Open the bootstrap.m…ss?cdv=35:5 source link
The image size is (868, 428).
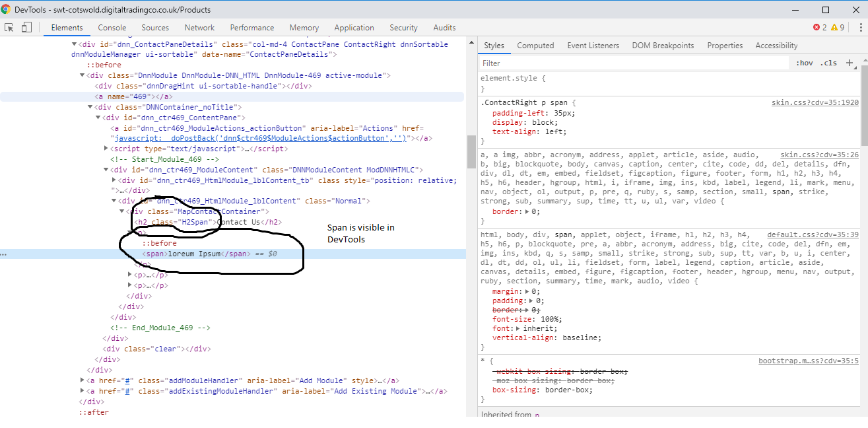pos(809,361)
